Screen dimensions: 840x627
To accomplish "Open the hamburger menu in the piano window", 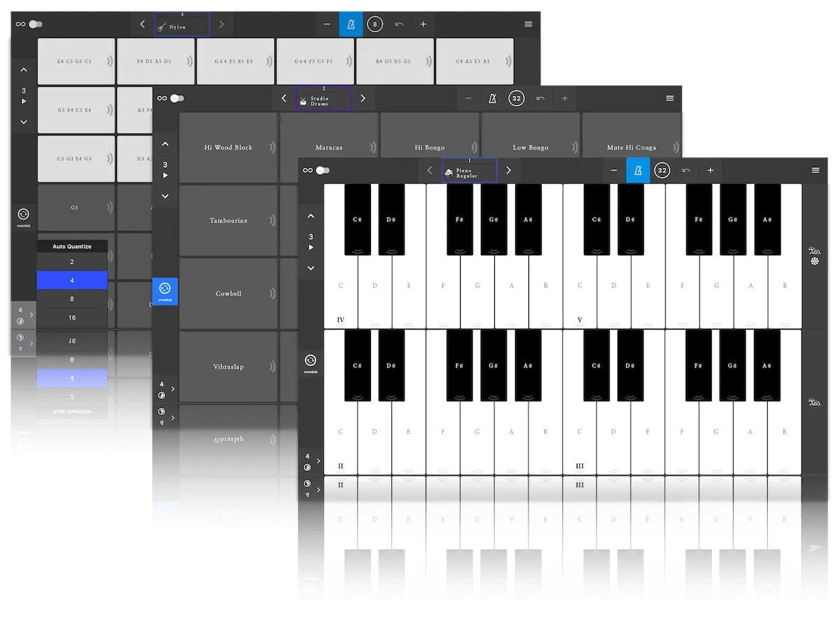I will click(815, 170).
